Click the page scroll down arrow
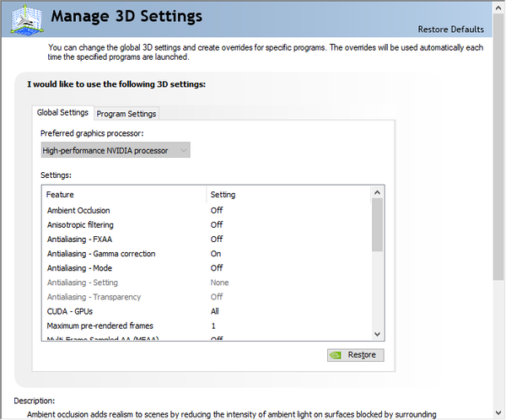This screenshot has height=420, width=506. [498, 412]
